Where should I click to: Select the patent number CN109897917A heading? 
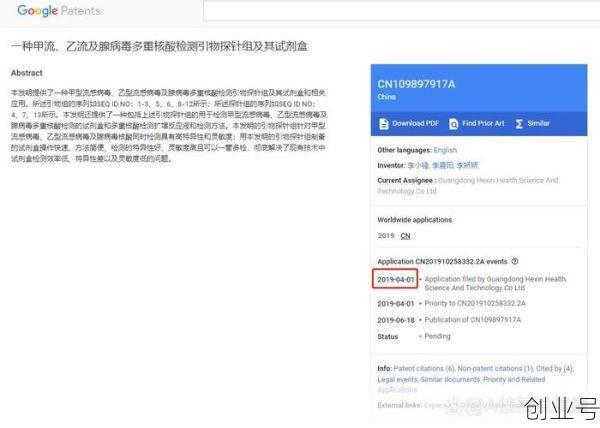pos(416,84)
